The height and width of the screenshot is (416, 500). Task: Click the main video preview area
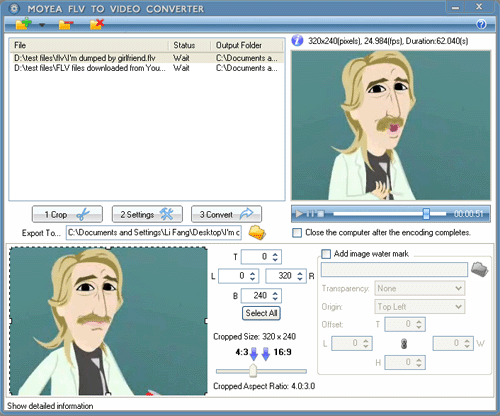tap(391, 125)
